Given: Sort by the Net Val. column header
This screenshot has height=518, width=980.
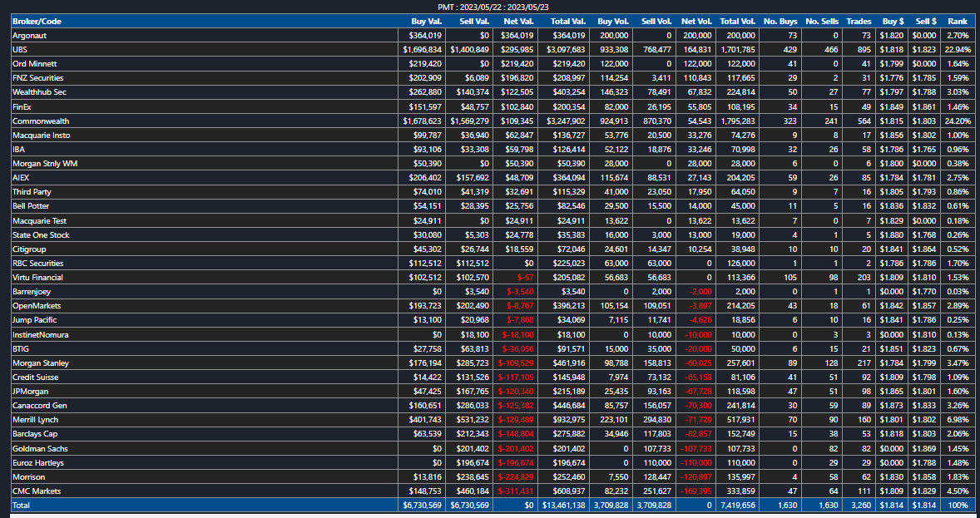Looking at the screenshot, I should [x=520, y=22].
